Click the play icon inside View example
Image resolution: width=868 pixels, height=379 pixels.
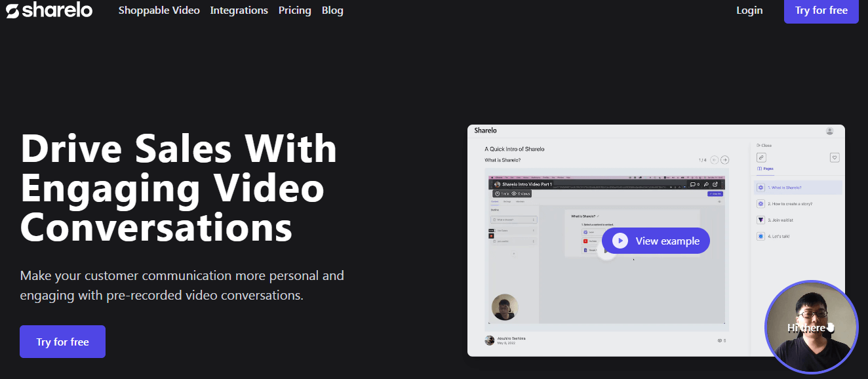pyautogui.click(x=620, y=241)
